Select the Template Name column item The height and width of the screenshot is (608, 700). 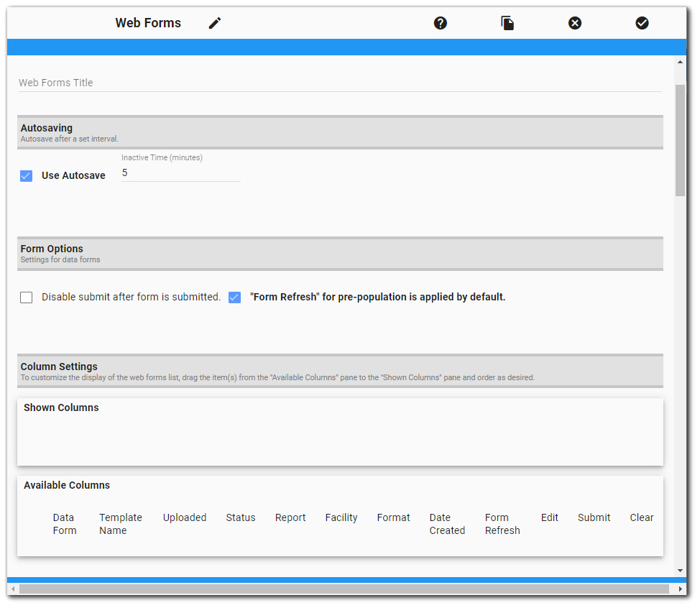121,524
